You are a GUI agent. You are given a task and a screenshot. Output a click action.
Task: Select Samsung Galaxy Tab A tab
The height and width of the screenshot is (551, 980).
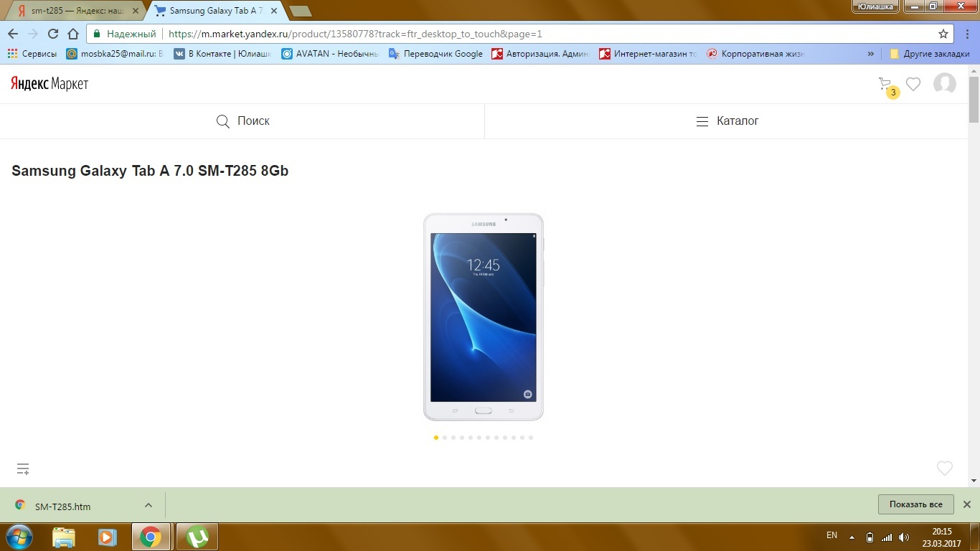215,11
